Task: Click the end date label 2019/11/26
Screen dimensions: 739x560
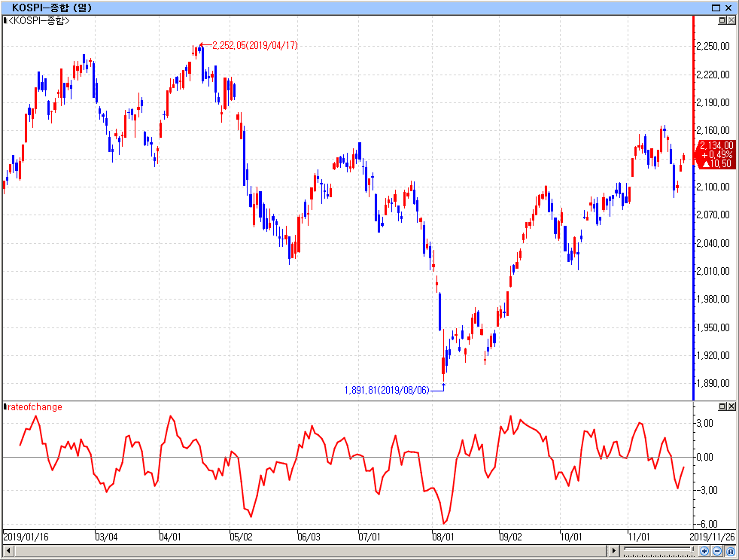Action: (712, 537)
